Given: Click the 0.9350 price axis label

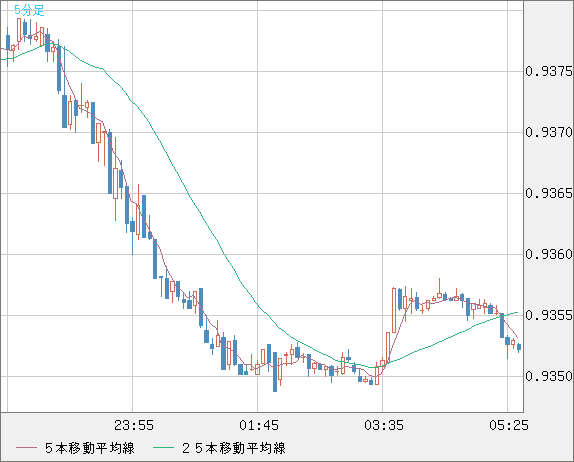Looking at the screenshot, I should 549,376.
